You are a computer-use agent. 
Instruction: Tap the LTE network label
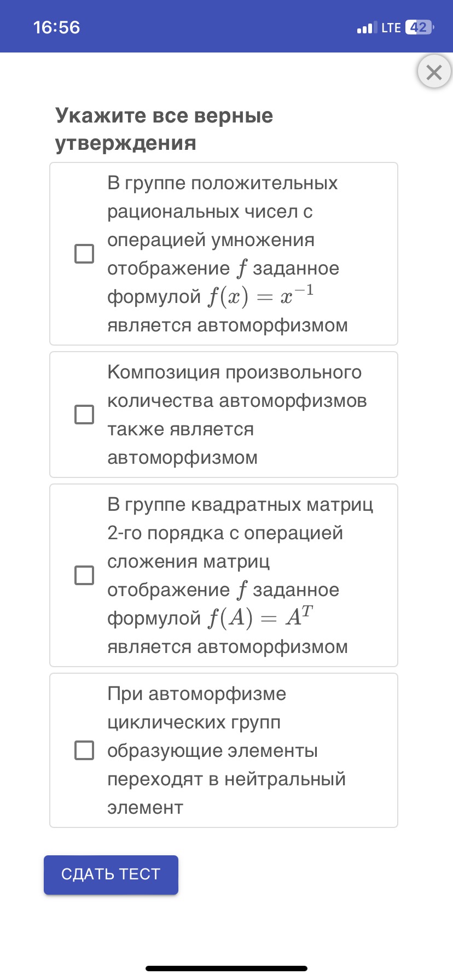pyautogui.click(x=391, y=27)
